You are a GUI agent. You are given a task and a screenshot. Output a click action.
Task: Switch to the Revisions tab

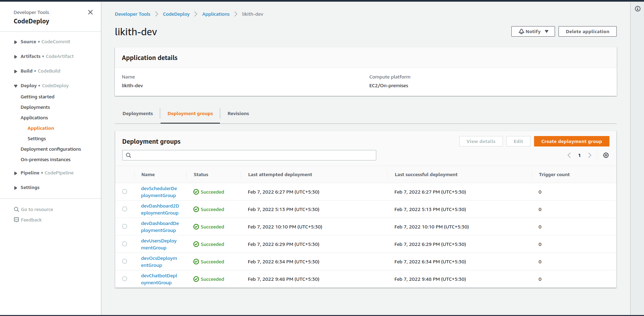tap(238, 113)
